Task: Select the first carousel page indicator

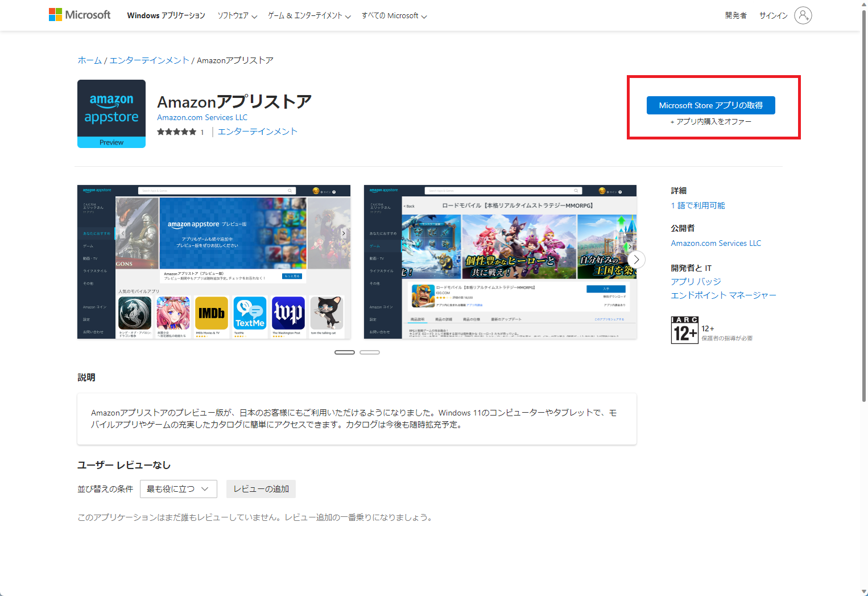Action: [x=345, y=352]
